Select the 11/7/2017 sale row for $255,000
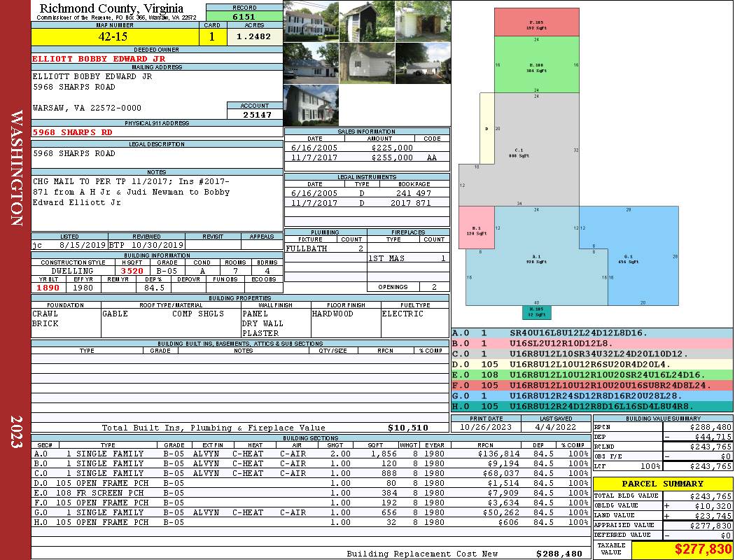The image size is (735, 560). point(367,157)
